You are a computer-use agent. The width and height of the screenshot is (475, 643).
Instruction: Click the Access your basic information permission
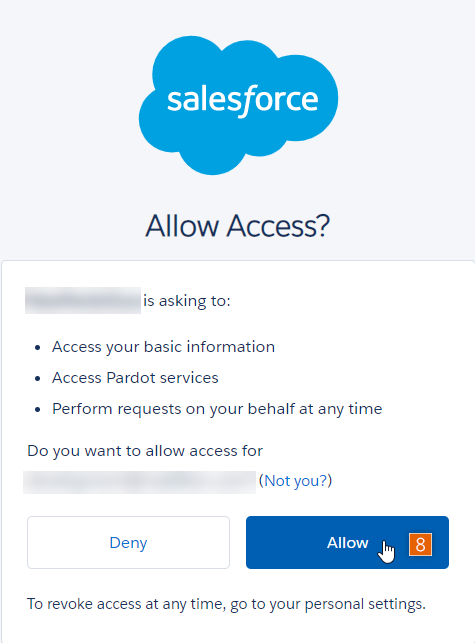pos(163,347)
